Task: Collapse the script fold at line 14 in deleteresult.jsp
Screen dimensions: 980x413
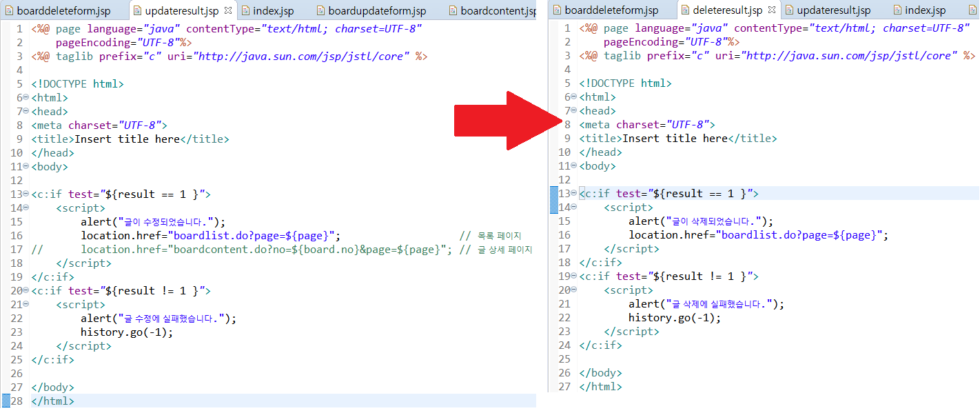Action: click(573, 207)
